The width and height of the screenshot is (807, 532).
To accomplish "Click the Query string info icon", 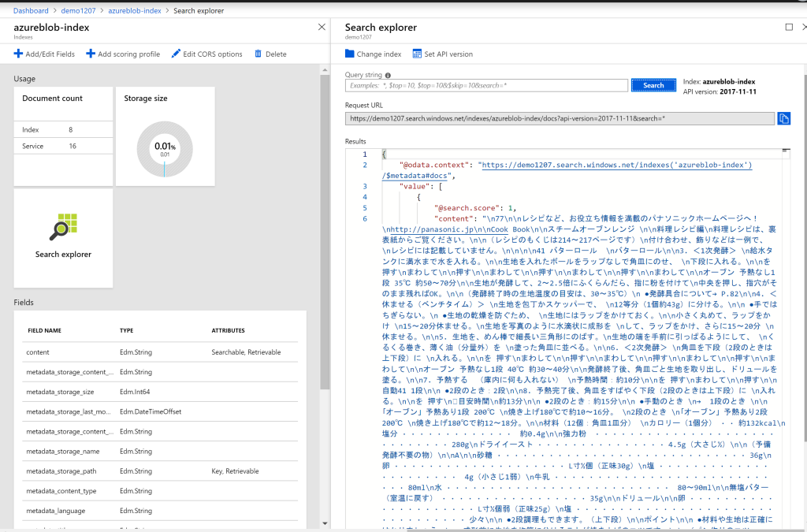I will coord(388,76).
